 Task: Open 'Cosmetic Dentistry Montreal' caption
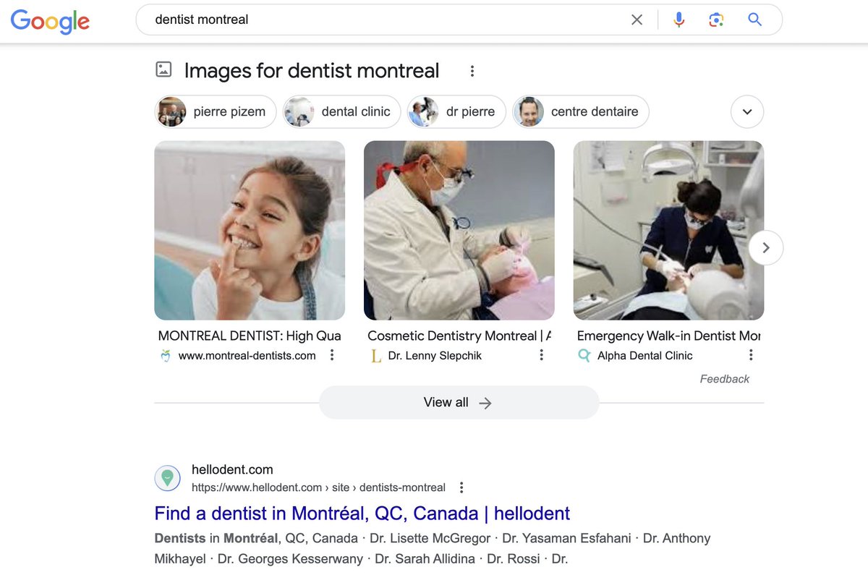pos(459,336)
